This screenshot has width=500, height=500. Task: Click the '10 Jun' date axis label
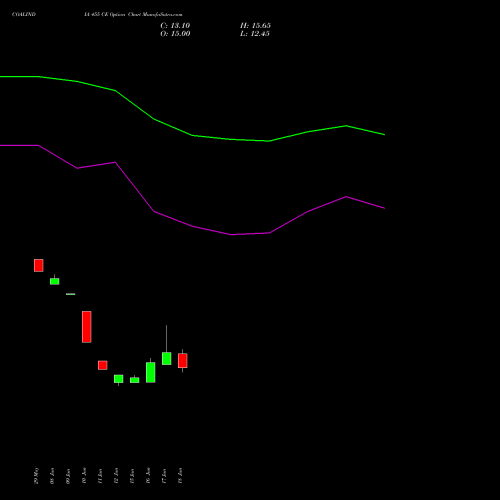[84, 476]
